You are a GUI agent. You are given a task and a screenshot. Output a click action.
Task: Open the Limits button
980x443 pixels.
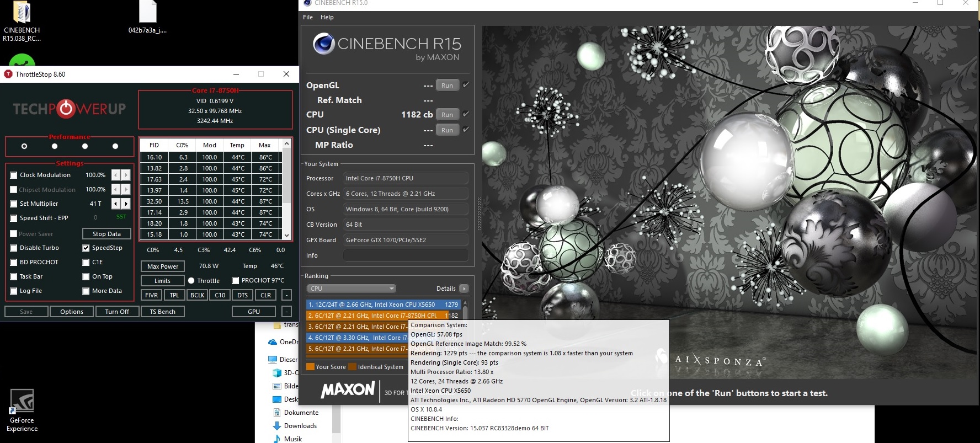(163, 281)
